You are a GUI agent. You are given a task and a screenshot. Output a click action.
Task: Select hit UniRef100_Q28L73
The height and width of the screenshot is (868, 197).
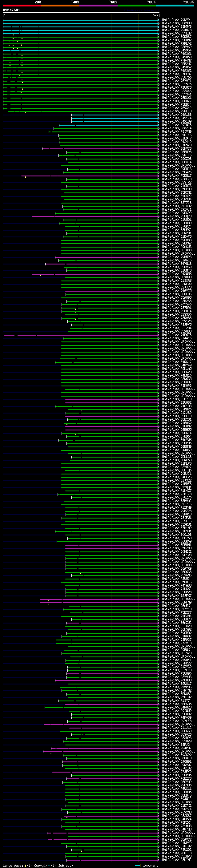coord(176,179)
